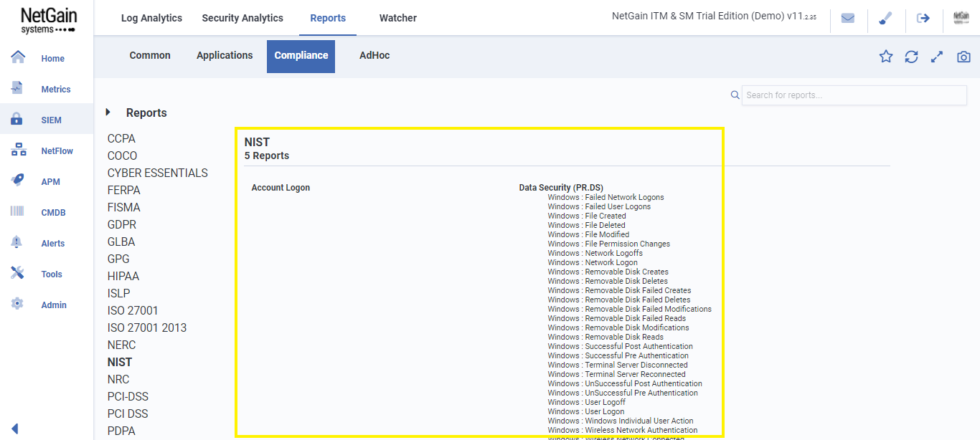
Task: Open the Security Analytics tab
Action: click(x=242, y=18)
